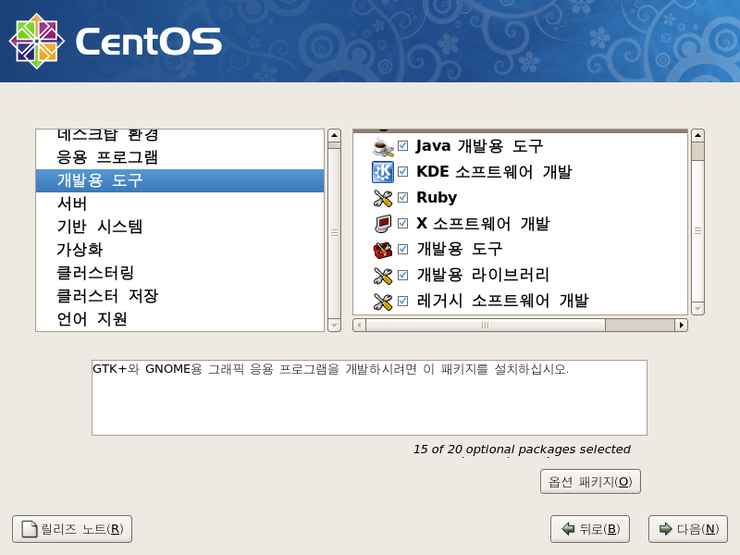
Task: Click the Java coffee cup icon
Action: tap(383, 147)
